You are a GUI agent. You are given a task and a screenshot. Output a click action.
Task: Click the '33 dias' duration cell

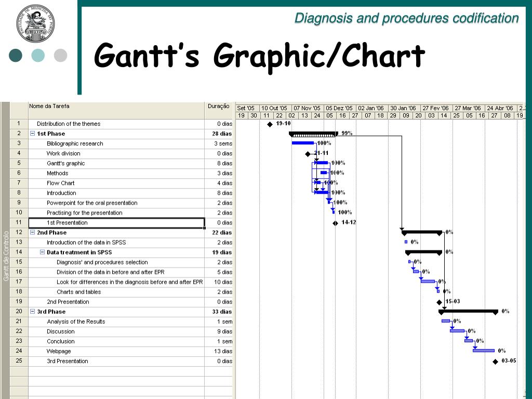point(219,312)
